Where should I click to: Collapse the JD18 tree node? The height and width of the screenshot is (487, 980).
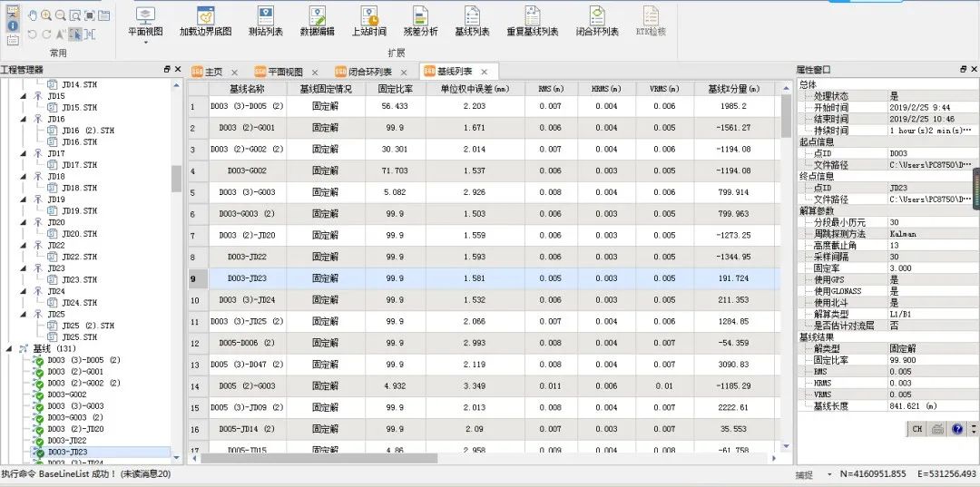click(x=24, y=176)
